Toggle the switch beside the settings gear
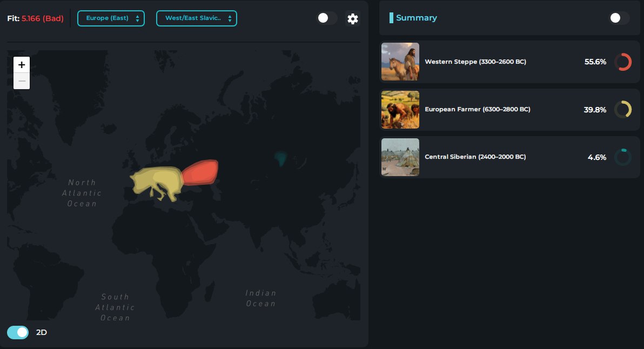This screenshot has width=644, height=349. pyautogui.click(x=327, y=18)
